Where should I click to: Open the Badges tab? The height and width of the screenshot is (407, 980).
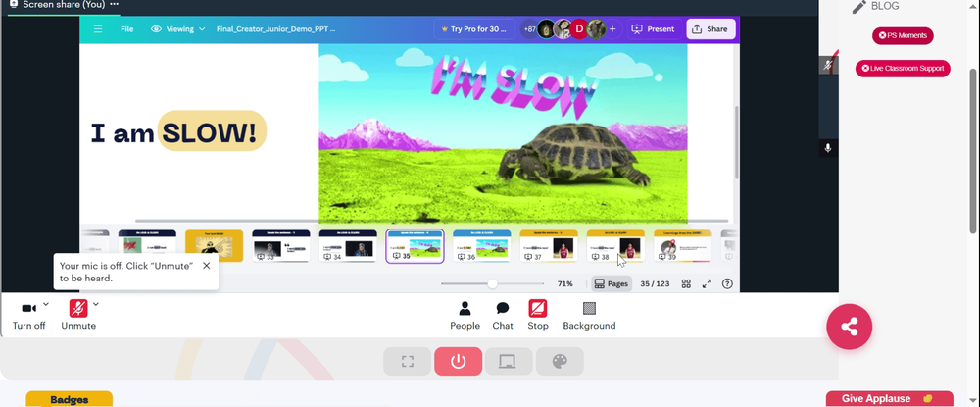point(70,399)
